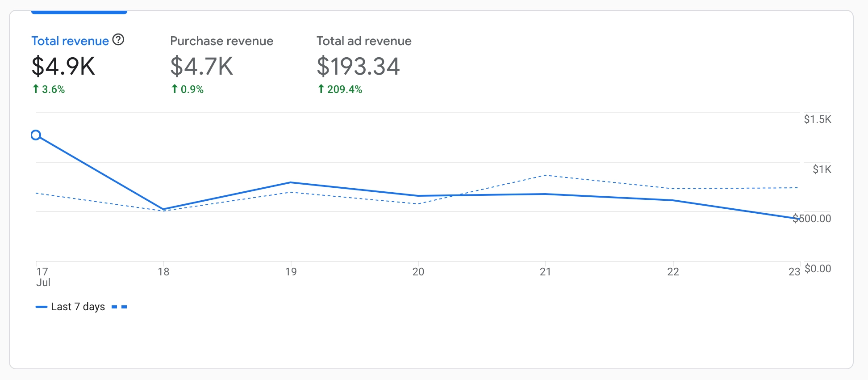Click the $4.9K total revenue value
Screen dimensions: 868x380
[63, 66]
